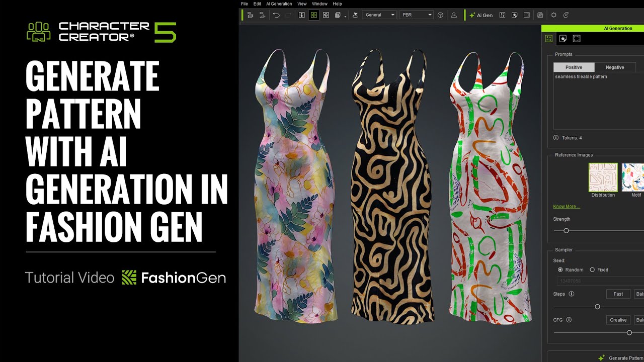Click the swirl icon at toolbar end
The image size is (644, 362).
click(566, 15)
